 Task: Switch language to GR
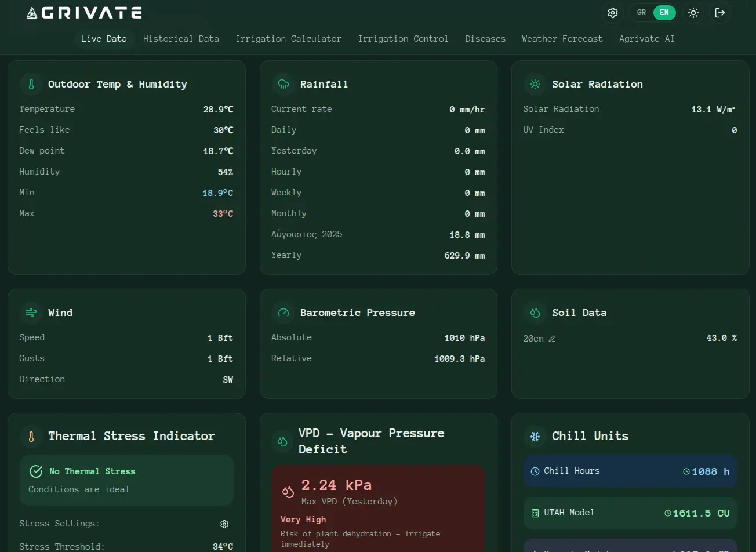pyautogui.click(x=641, y=13)
